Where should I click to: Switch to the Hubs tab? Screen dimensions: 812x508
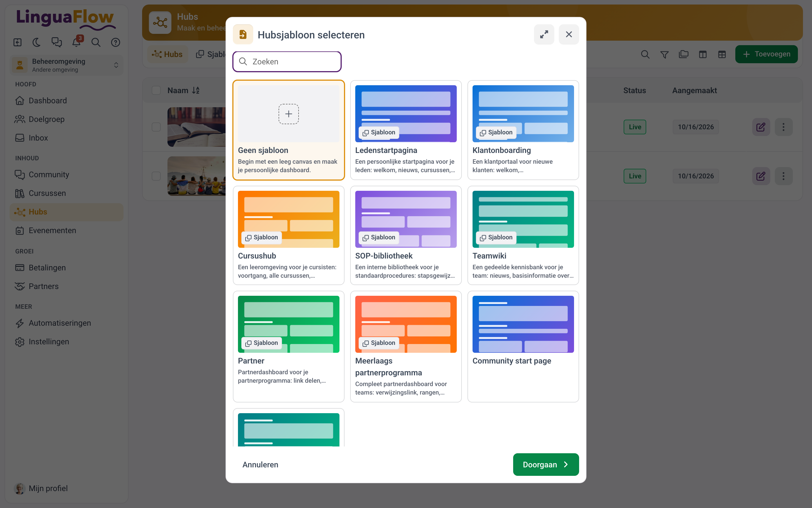click(x=167, y=54)
